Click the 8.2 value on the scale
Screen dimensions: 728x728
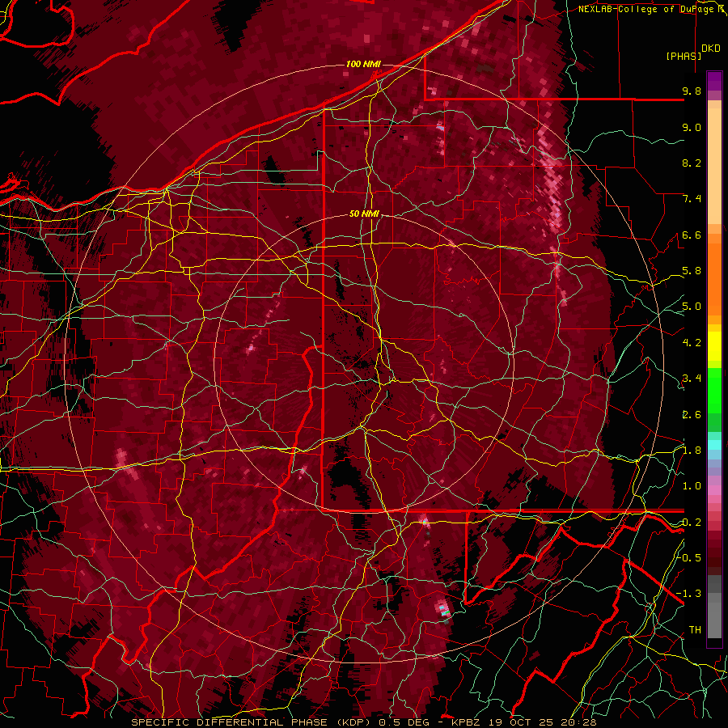pyautogui.click(x=692, y=163)
